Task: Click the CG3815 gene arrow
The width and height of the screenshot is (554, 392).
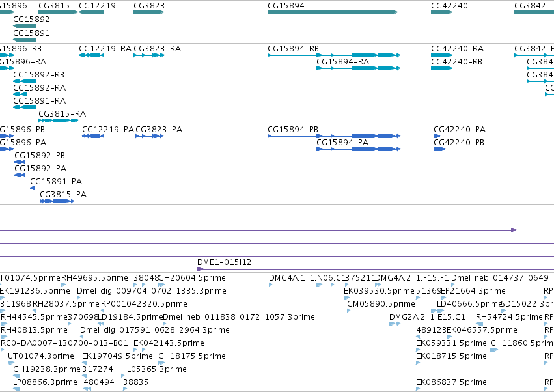Action: [x=58, y=12]
